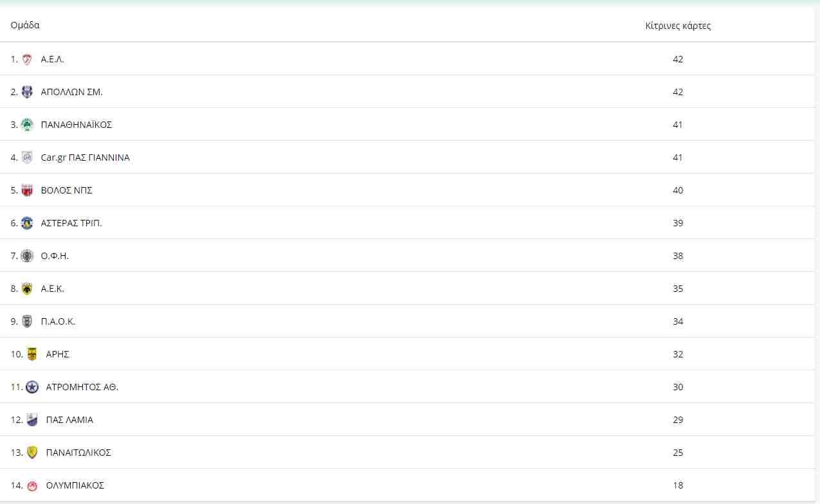This screenshot has width=820, height=504.
Task: Click the yellow Α.Ε.Κ. eagle crest
Action: pos(27,289)
